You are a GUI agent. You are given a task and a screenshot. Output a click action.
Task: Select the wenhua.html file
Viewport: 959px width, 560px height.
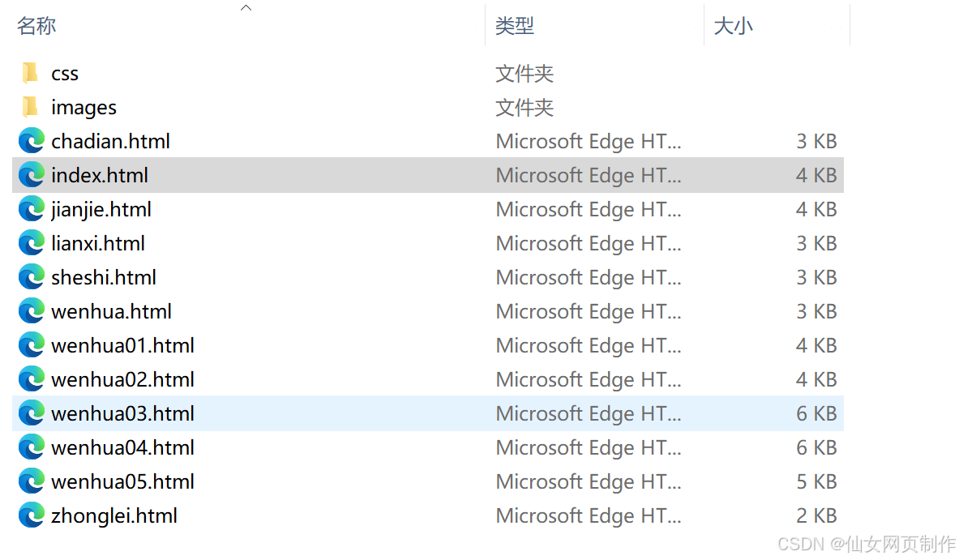point(111,310)
